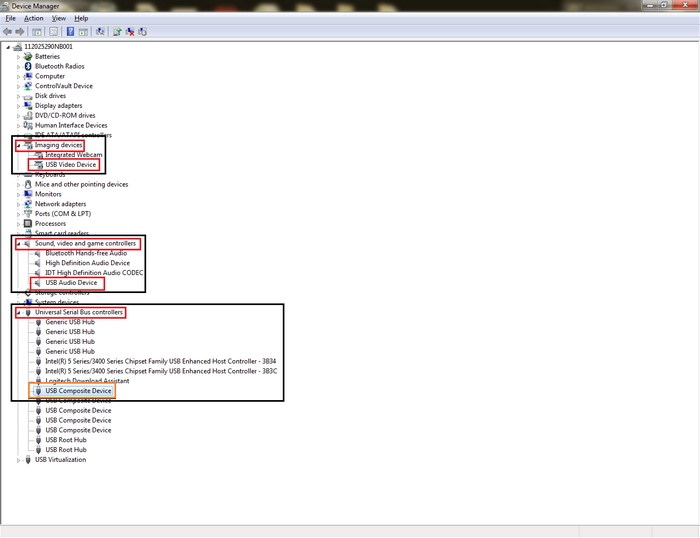Select High Definition Audio Device entry

(88, 263)
